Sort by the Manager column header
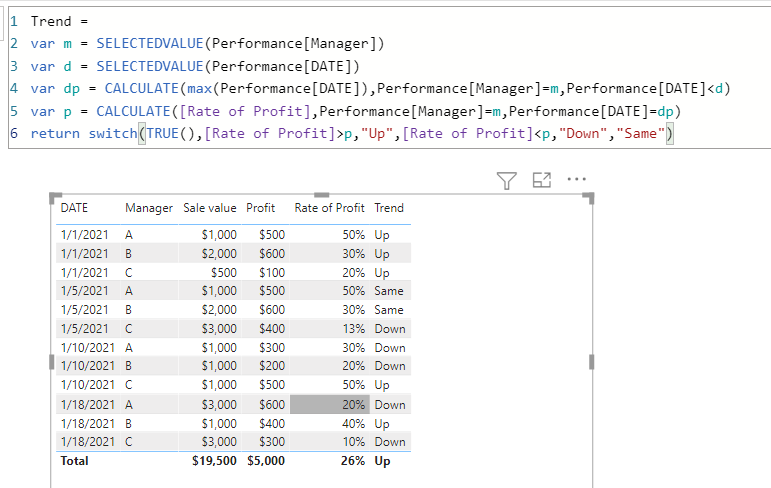The height and width of the screenshot is (488, 771). [149, 209]
